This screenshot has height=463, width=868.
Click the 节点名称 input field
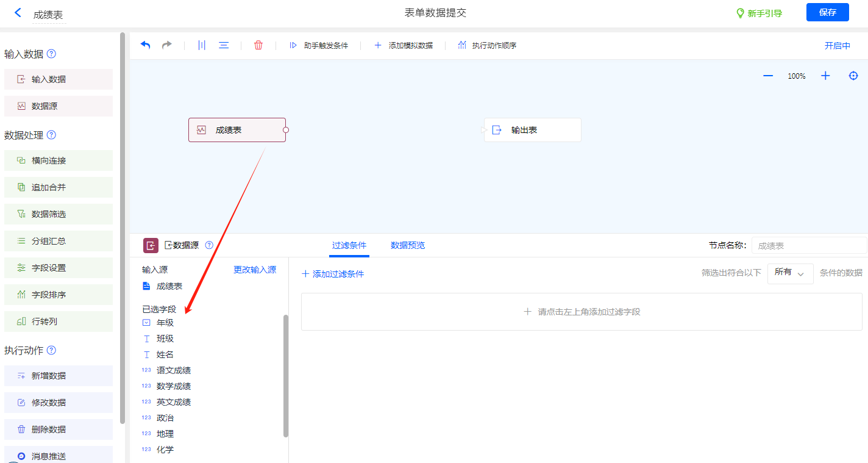point(808,245)
